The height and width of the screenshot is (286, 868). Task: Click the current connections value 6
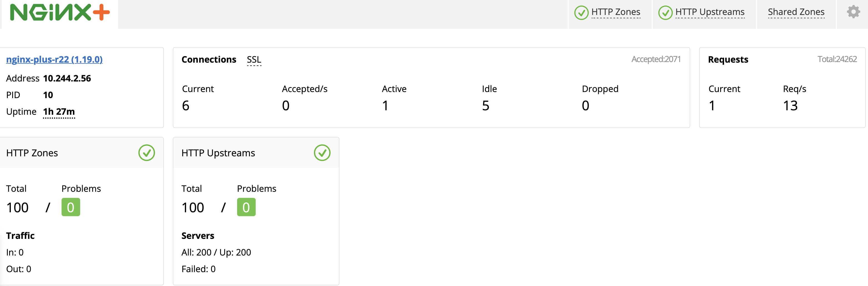point(186,106)
